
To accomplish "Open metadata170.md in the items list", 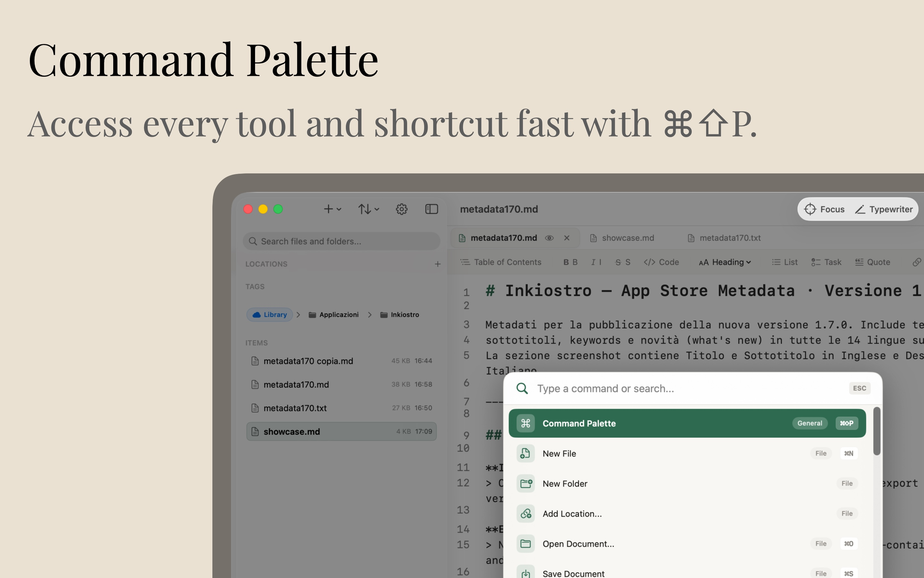I will [x=341, y=385].
